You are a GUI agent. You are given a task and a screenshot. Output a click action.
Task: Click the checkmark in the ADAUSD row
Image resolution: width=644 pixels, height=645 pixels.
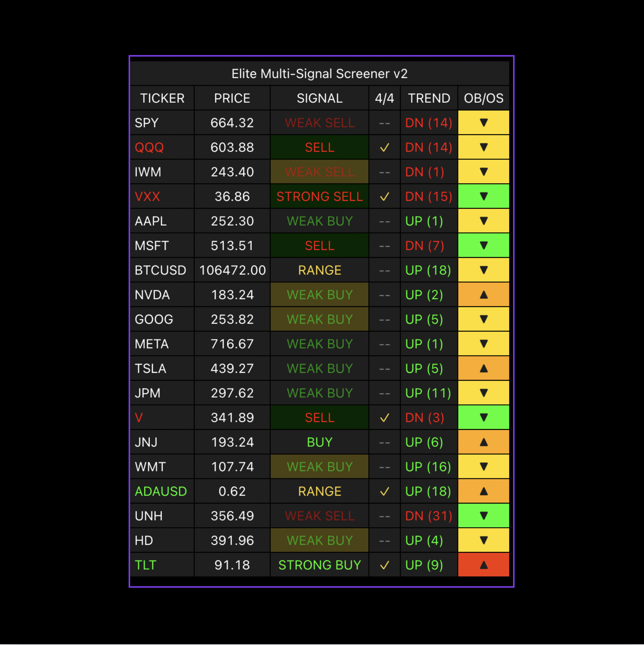(384, 491)
